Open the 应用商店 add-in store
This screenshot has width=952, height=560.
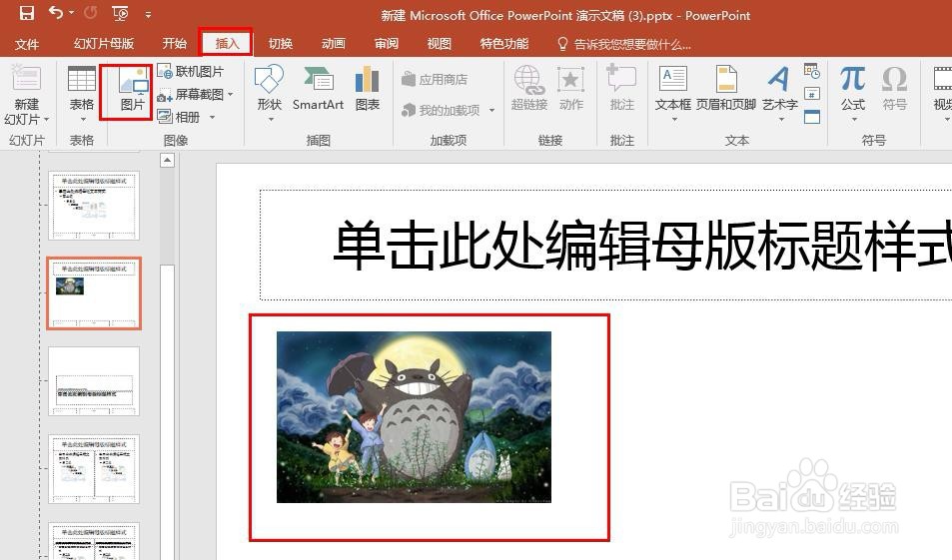pos(435,79)
